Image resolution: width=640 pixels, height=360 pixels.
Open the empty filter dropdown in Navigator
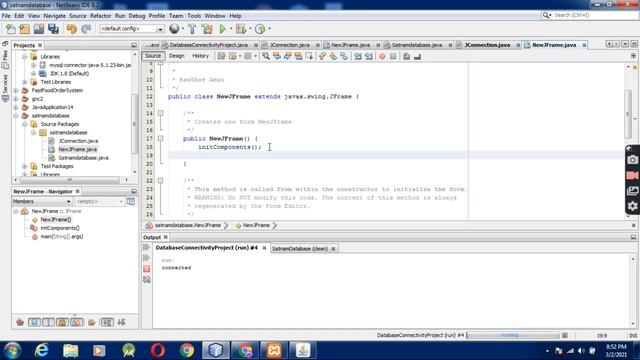(99, 202)
